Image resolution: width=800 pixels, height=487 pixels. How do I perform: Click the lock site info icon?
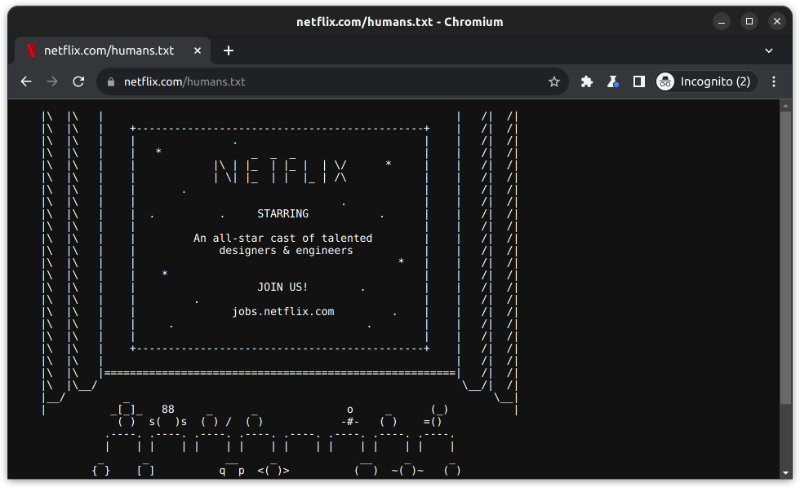click(x=111, y=82)
